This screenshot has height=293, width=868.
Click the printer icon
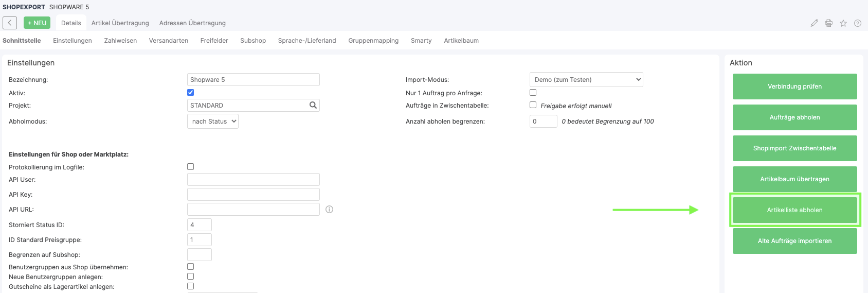828,23
